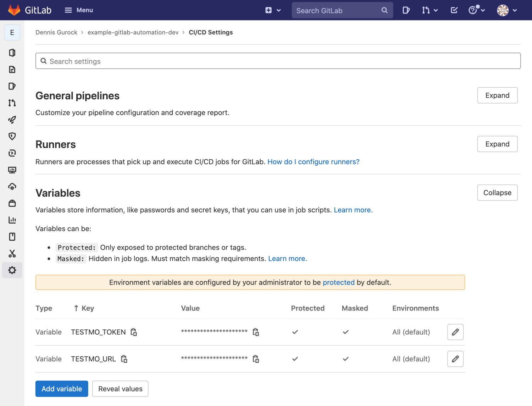532x406 pixels.
Task: Open Merge requests sidebar icon
Action: 12,103
